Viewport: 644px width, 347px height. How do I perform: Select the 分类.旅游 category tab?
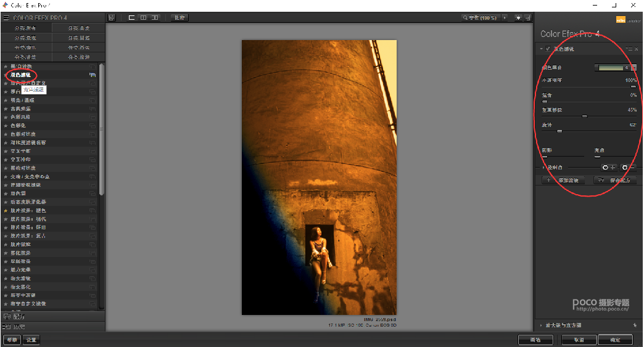[78, 57]
